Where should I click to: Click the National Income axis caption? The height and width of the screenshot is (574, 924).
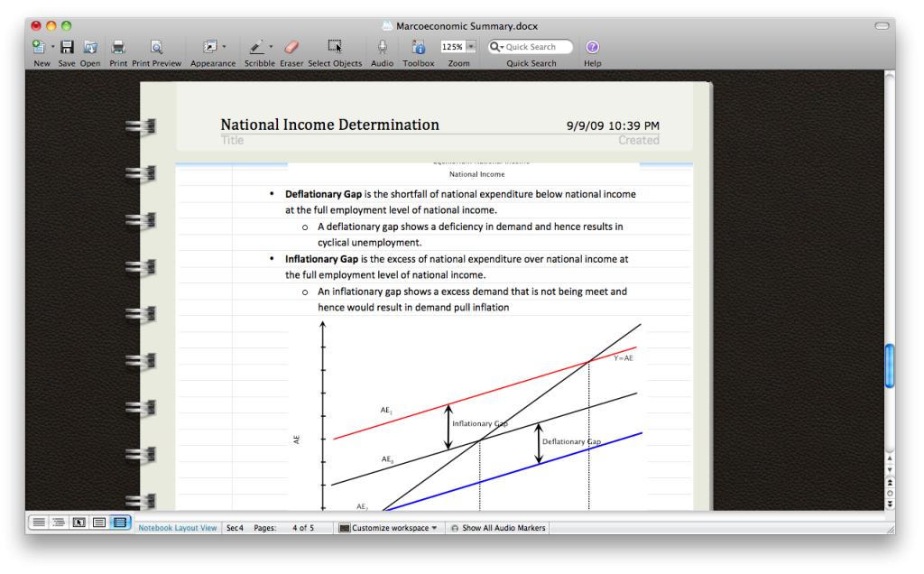(476, 174)
